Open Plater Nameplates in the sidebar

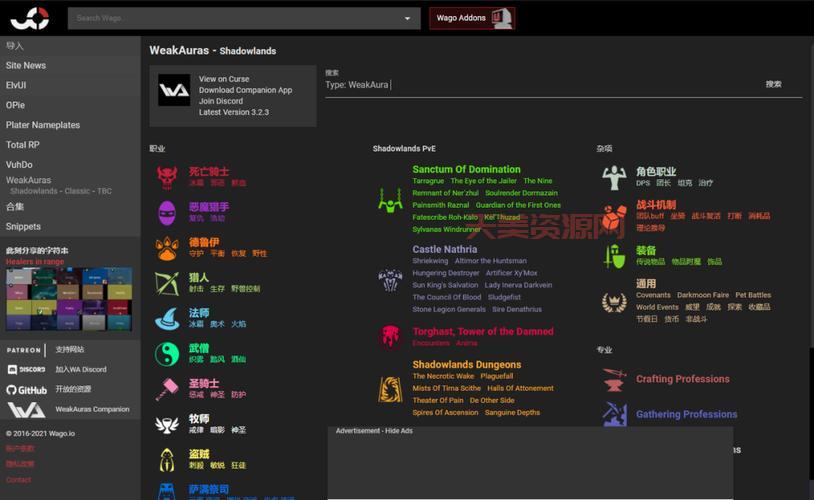pyautogui.click(x=43, y=125)
